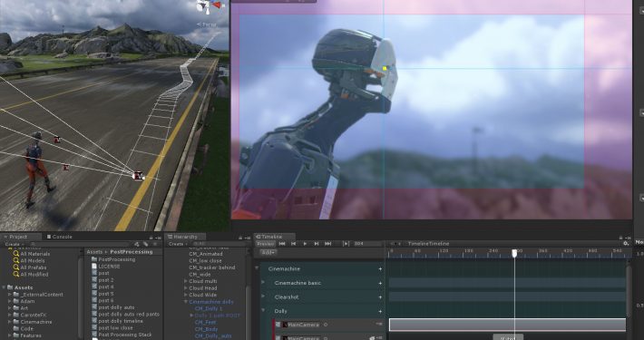Add to the Cinemachine basic group
The image size is (644, 340).
click(380, 283)
